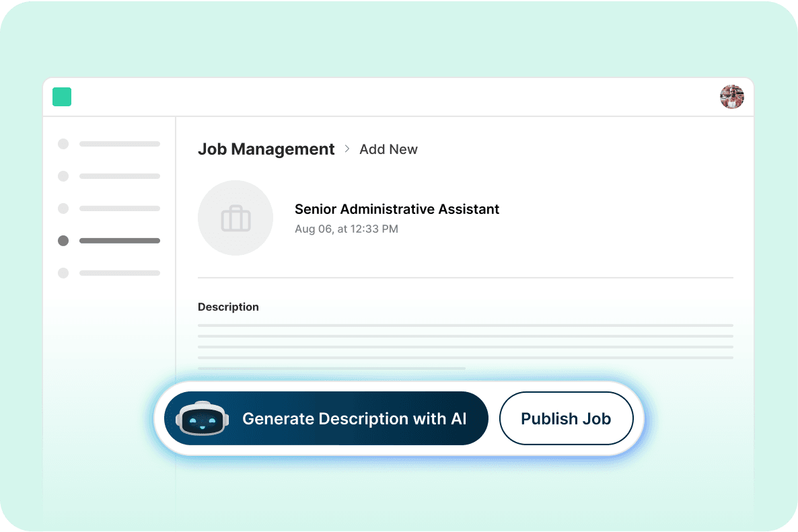Select the Senior Administrative Assistant title

pyautogui.click(x=397, y=209)
